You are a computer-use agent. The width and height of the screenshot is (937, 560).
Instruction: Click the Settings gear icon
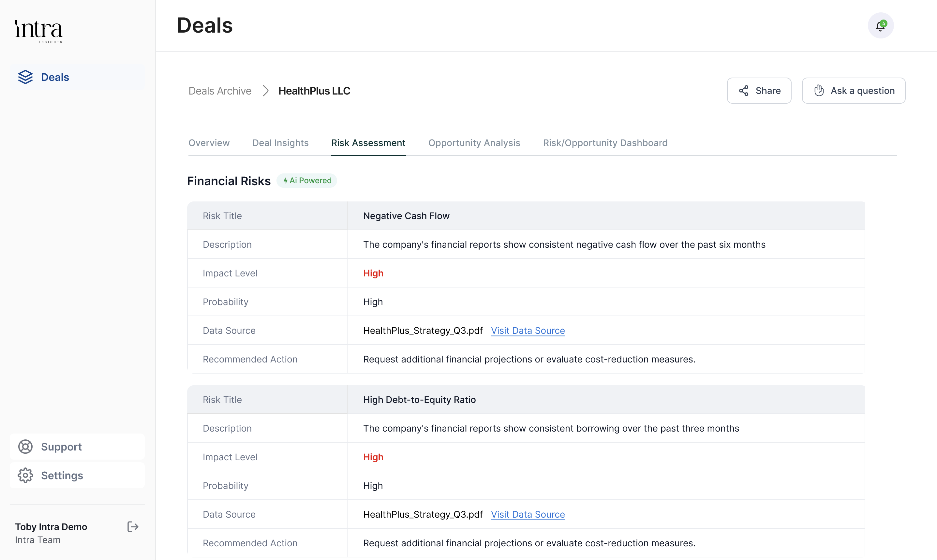[x=25, y=476]
